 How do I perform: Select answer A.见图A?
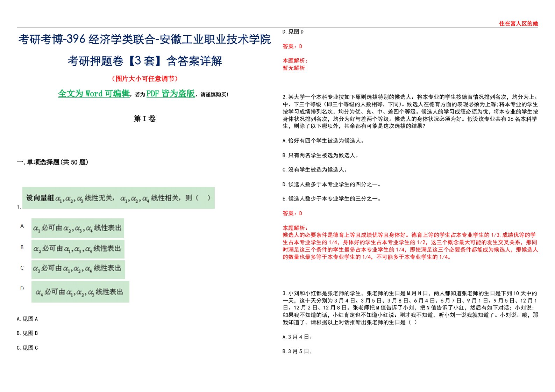coord(27,319)
